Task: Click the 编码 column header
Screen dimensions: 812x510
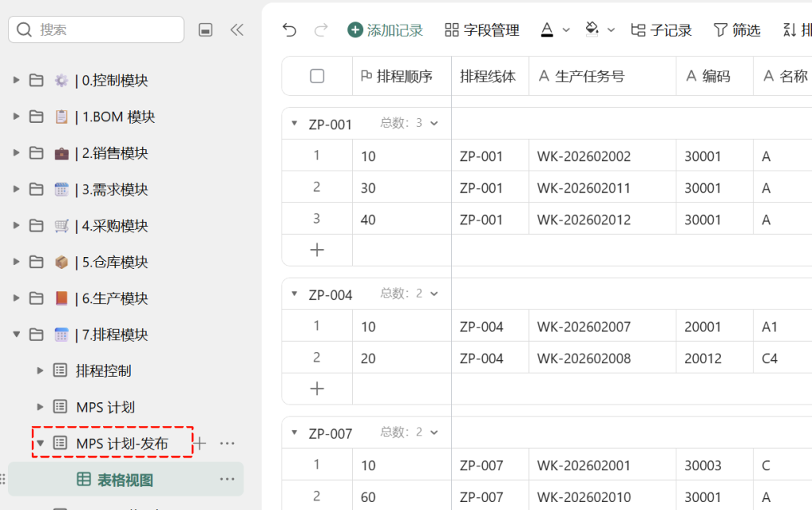Action: (714, 76)
